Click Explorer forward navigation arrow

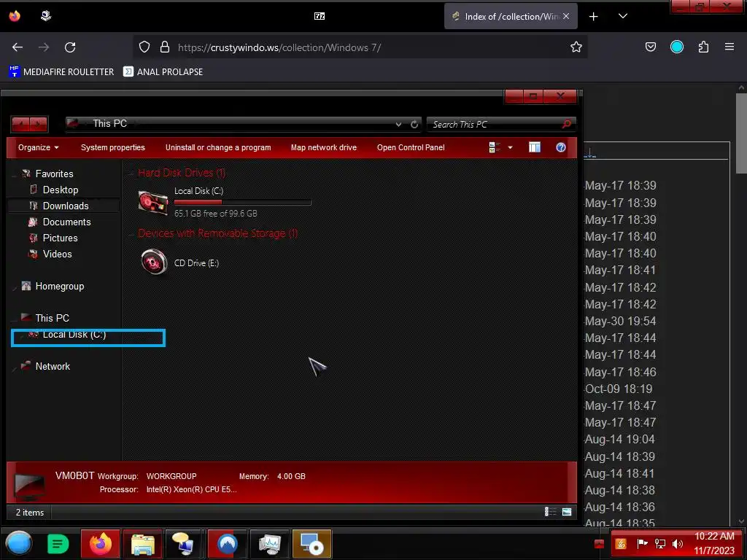coord(39,124)
